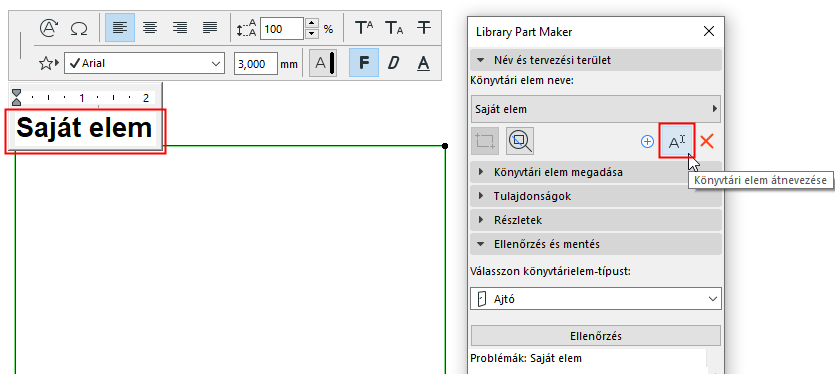Screen dimensions: 835x374
Task: Justify the text alignment
Action: [210, 28]
